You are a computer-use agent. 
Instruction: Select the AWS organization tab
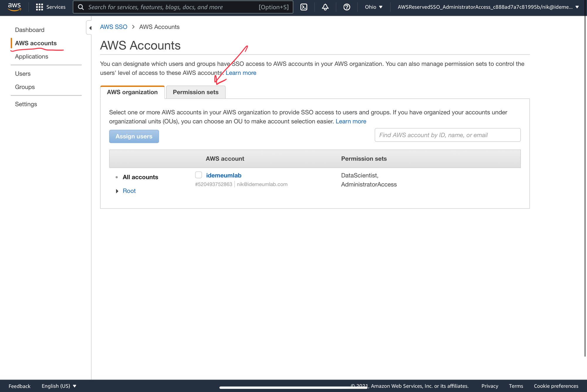pos(132,92)
